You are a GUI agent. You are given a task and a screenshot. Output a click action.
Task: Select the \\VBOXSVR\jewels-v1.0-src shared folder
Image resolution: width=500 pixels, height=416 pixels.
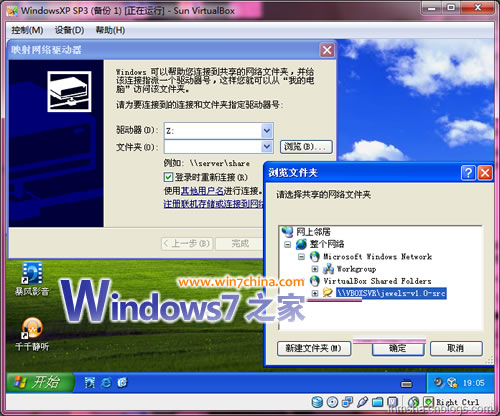(x=391, y=293)
